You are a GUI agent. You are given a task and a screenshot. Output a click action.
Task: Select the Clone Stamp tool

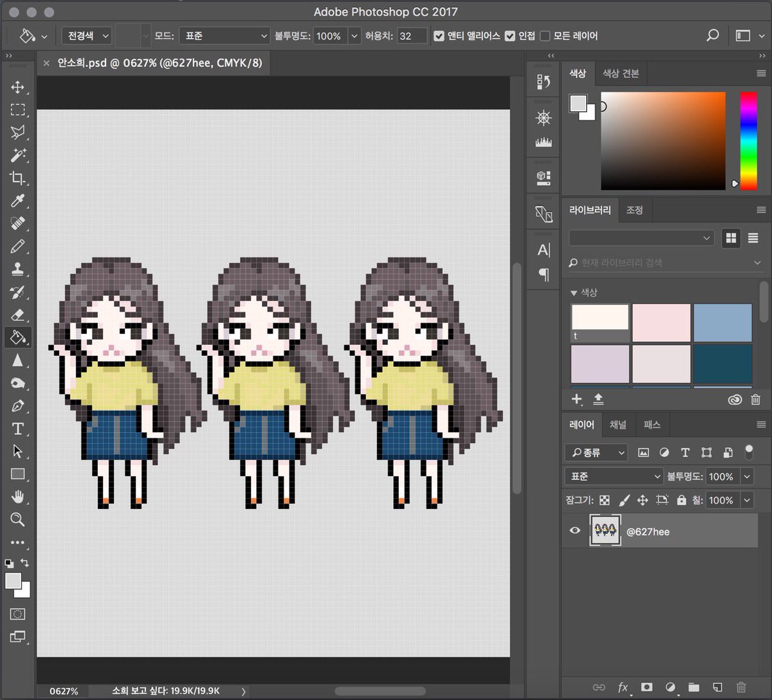17,269
